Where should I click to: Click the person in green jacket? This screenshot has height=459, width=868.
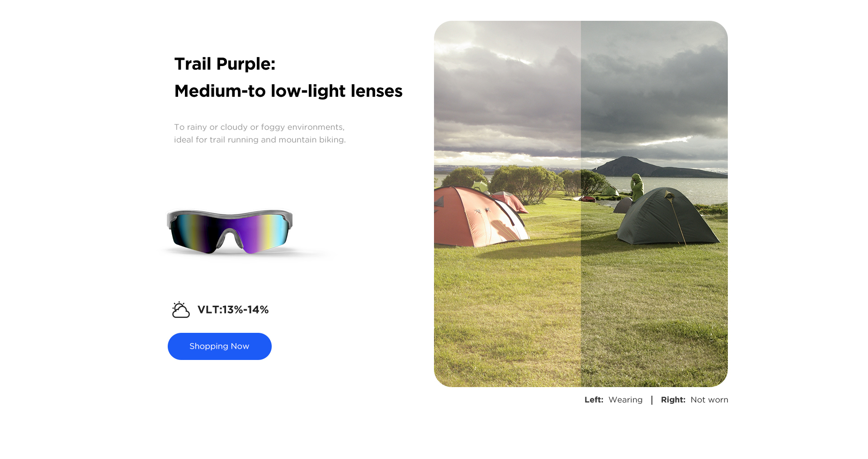point(637,187)
